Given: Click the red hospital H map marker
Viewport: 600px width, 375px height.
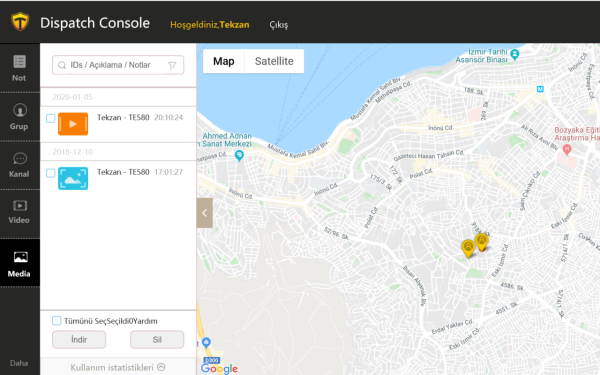Looking at the screenshot, I should 567,149.
